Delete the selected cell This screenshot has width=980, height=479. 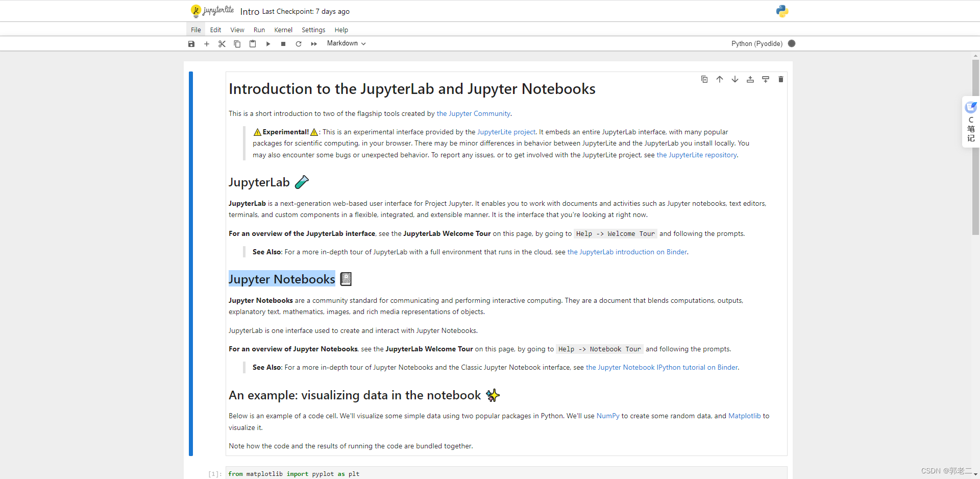pos(781,79)
